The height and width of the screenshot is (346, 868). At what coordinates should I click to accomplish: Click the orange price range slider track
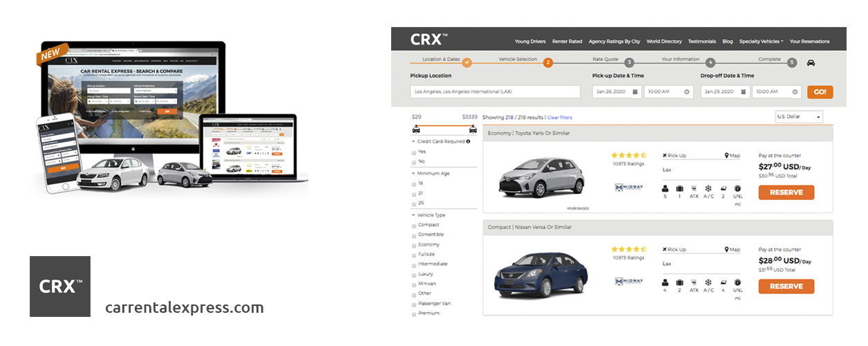click(444, 125)
